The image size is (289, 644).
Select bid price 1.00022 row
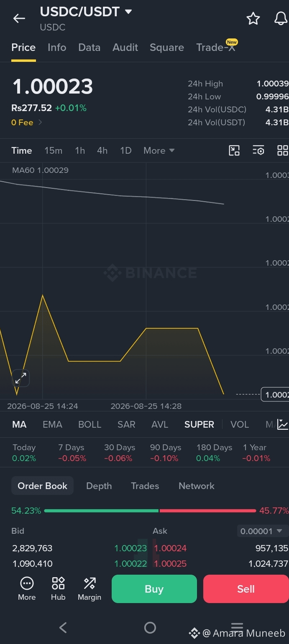(x=79, y=564)
